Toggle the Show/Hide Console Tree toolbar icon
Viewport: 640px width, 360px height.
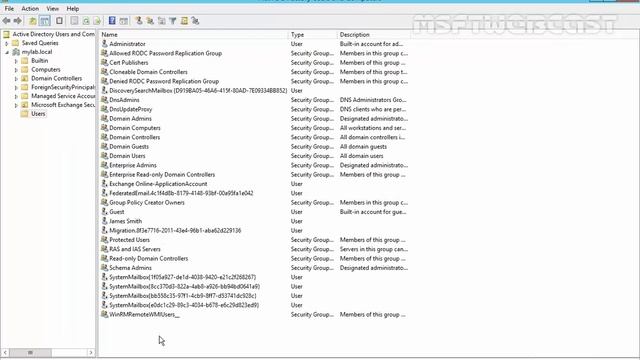[x=44, y=20]
